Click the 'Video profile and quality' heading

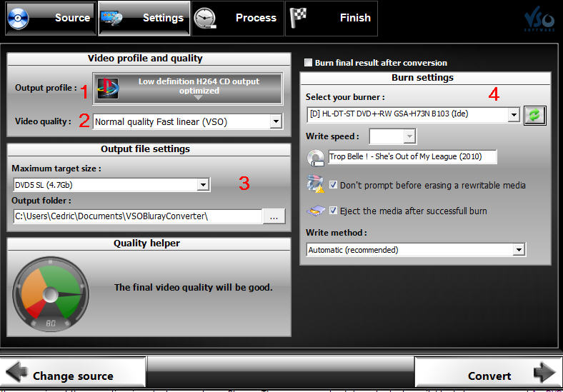click(x=145, y=59)
